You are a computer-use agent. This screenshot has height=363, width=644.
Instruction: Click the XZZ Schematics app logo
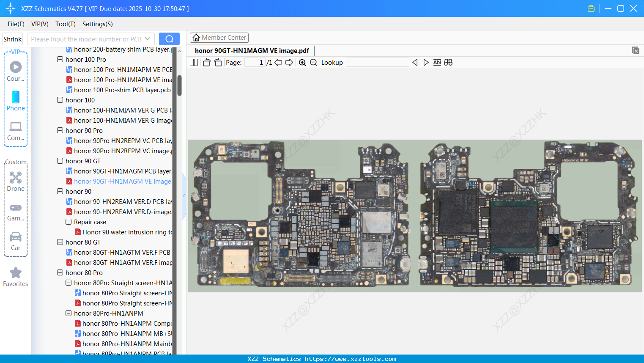pyautogui.click(x=11, y=8)
